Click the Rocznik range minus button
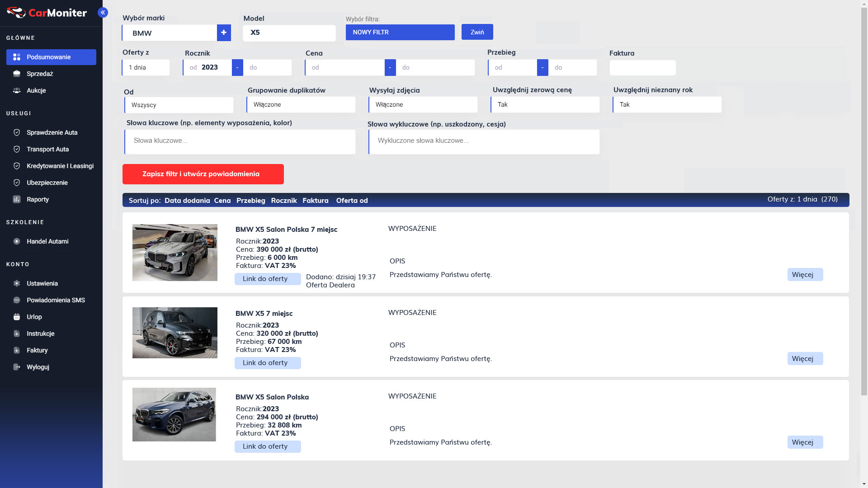The width and height of the screenshot is (868, 488). coord(237,67)
